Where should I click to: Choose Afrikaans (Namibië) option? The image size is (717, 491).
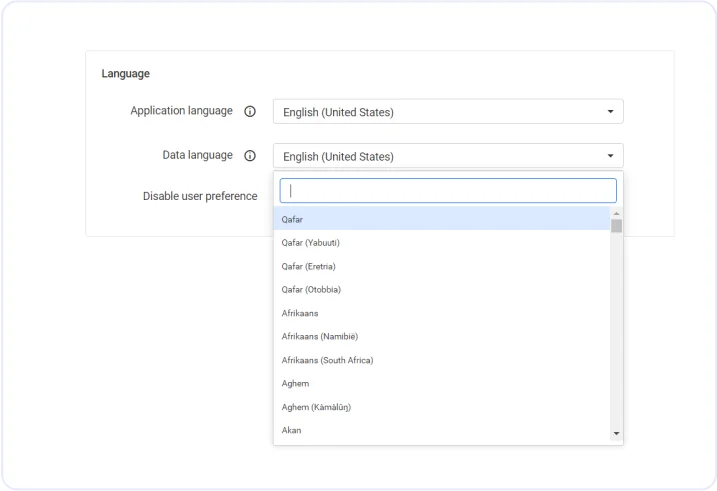pos(442,336)
